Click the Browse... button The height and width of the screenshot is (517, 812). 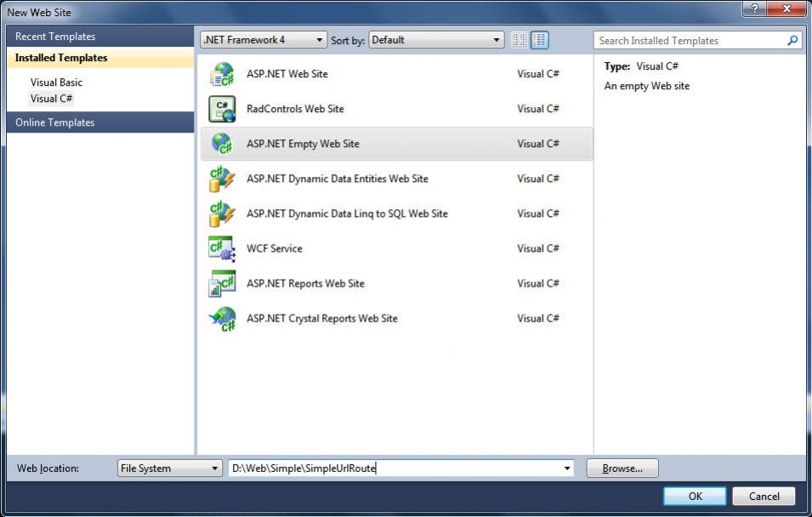[x=622, y=469]
